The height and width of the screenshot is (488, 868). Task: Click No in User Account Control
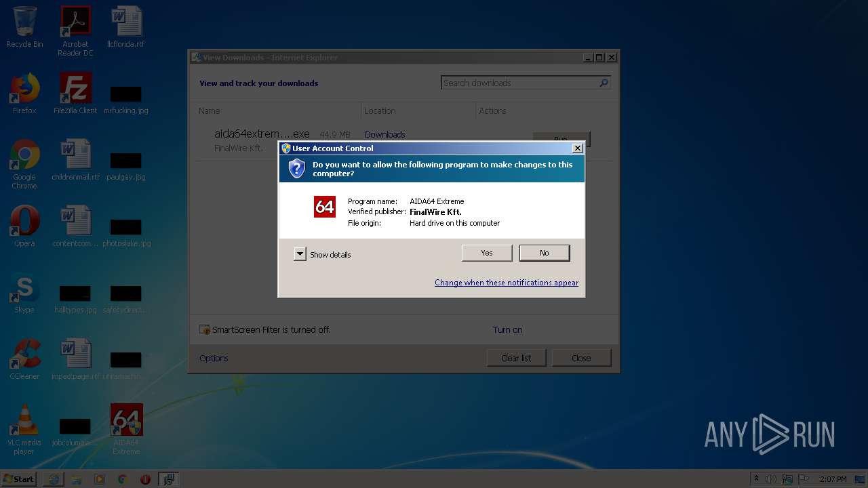[x=545, y=253]
